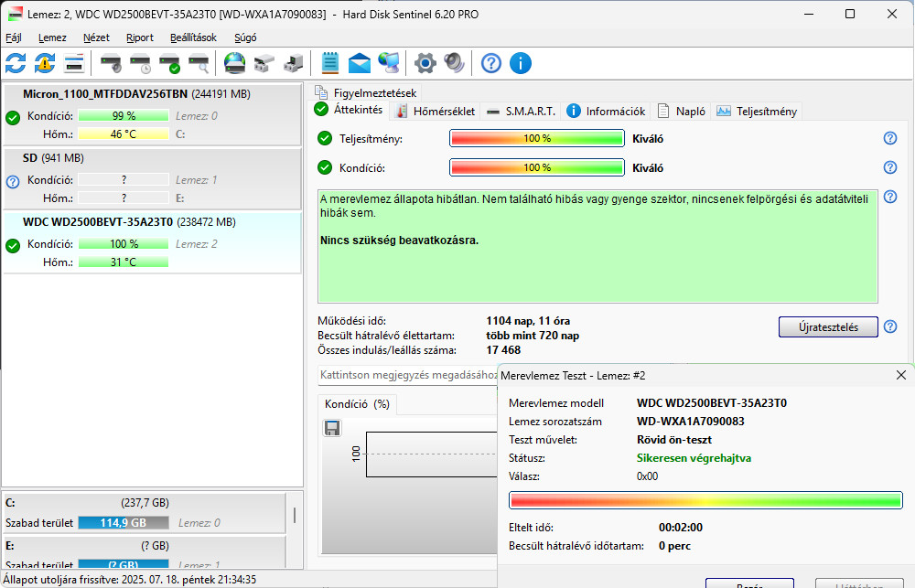The image size is (915, 588).
Task: Click the '00:02:00' elapsed time value
Action: [x=681, y=528]
